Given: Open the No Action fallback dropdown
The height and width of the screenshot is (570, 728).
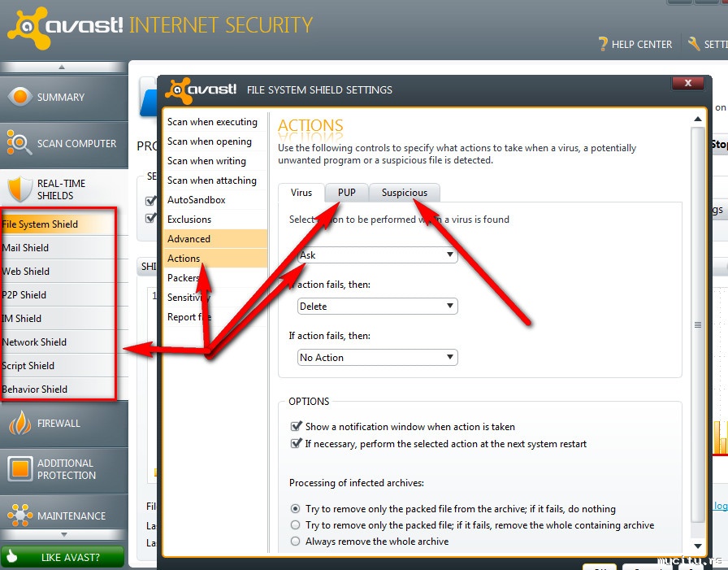Looking at the screenshot, I should tap(378, 357).
